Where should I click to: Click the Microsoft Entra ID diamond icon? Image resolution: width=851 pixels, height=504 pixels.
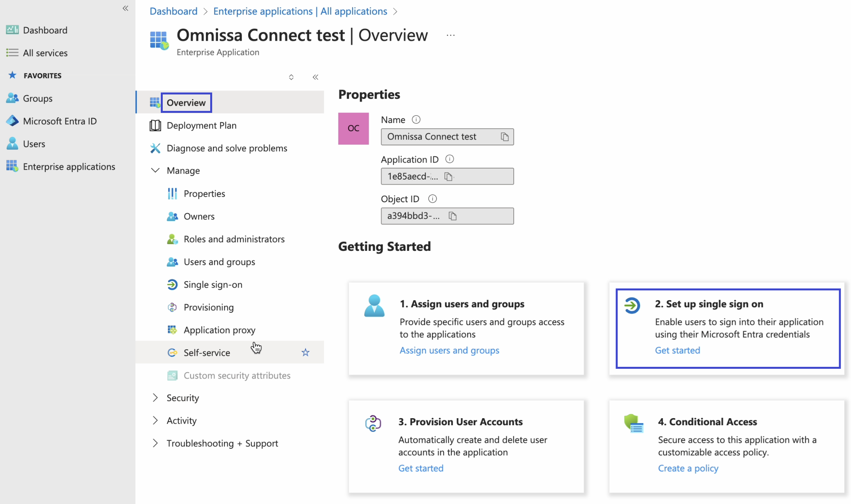coord(12,121)
